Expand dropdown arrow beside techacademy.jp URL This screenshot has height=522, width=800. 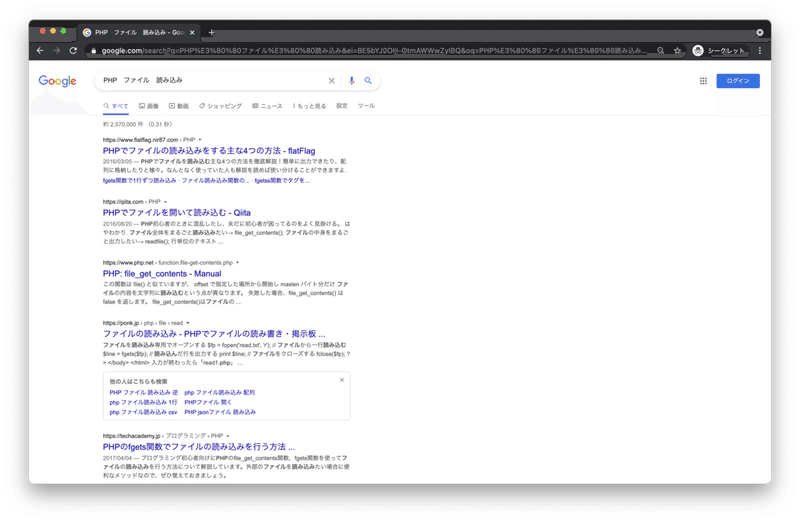click(x=228, y=436)
